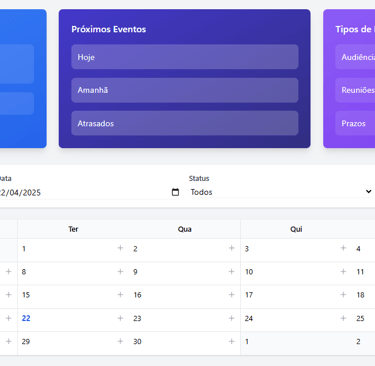Add event with plus icon on day 1

(x=120, y=248)
